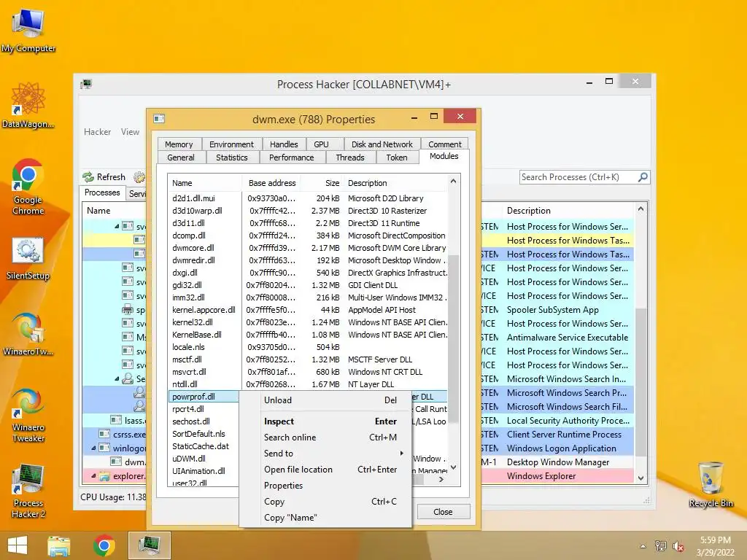This screenshot has width=747, height=560.
Task: Click the Process Hacker title bar icon
Action: tap(86, 85)
